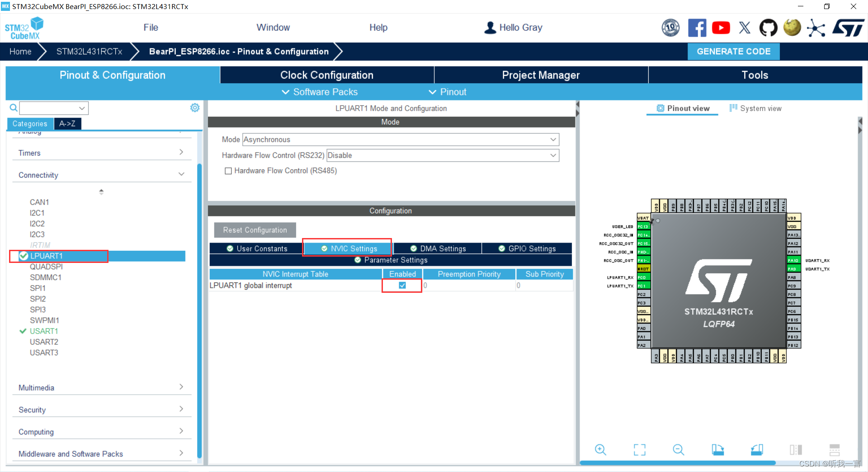Click the ST network star icon
868x472 pixels.
coord(816,28)
